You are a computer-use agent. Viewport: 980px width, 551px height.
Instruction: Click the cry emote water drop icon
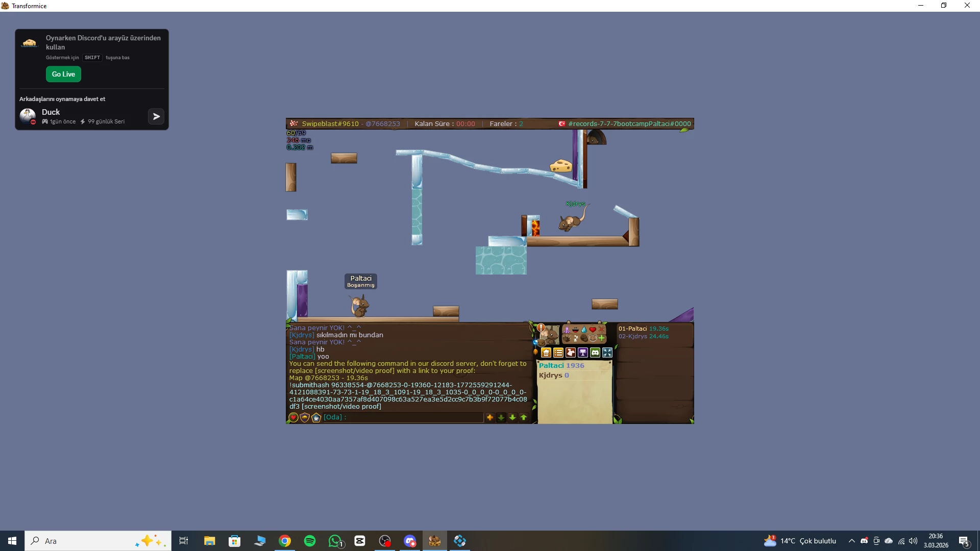[x=584, y=330]
